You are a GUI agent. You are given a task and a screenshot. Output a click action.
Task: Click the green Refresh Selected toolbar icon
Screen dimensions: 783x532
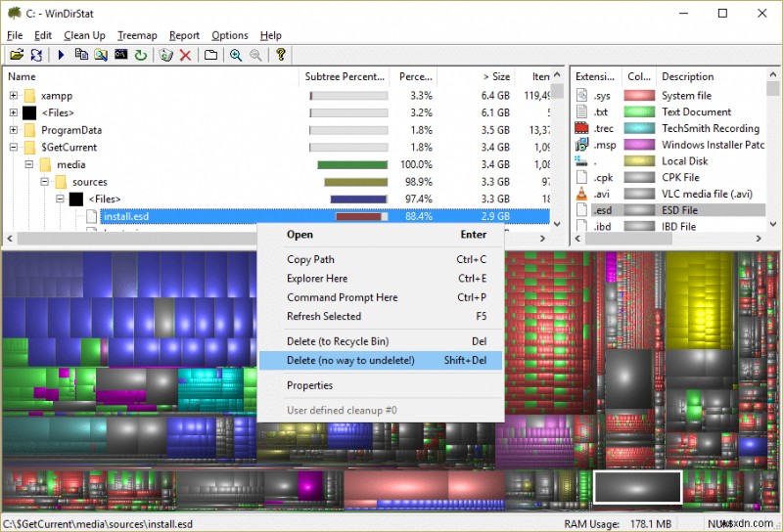coord(141,56)
